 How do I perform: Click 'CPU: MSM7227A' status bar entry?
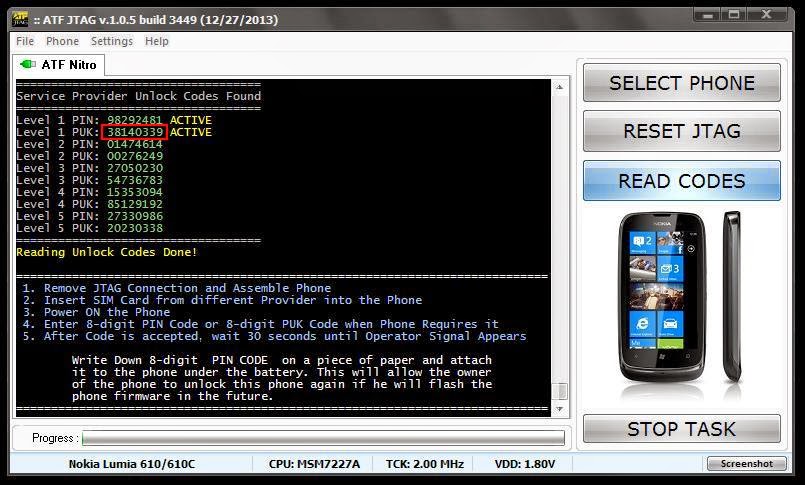click(x=314, y=464)
